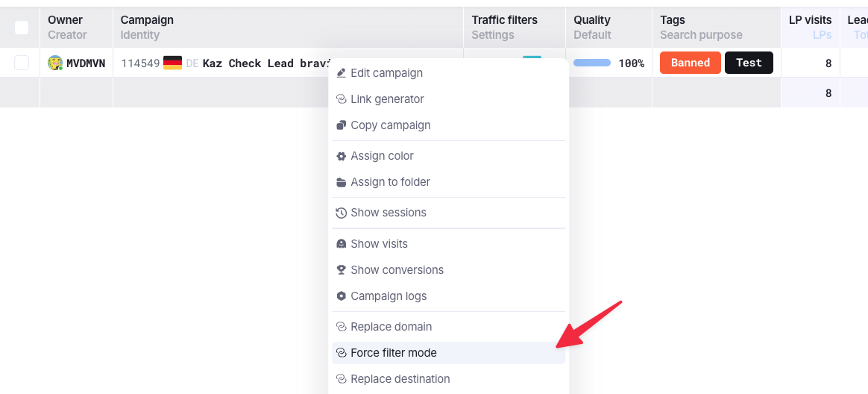Click the folder icon beside Assign to folder

[x=341, y=182]
